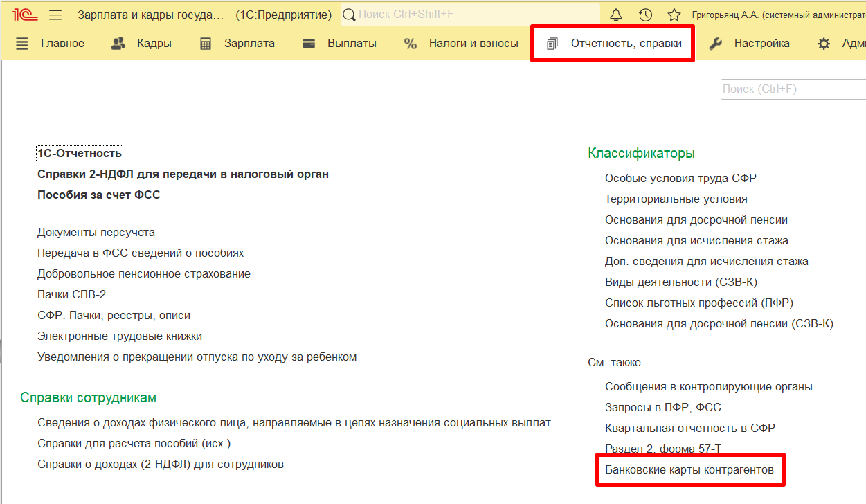The height and width of the screenshot is (504, 866).
Task: Open the Настройка section with wrench icon
Action: [750, 44]
